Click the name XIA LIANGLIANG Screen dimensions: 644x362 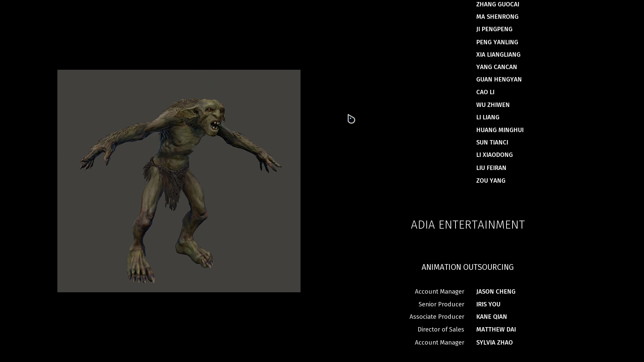[x=498, y=55]
